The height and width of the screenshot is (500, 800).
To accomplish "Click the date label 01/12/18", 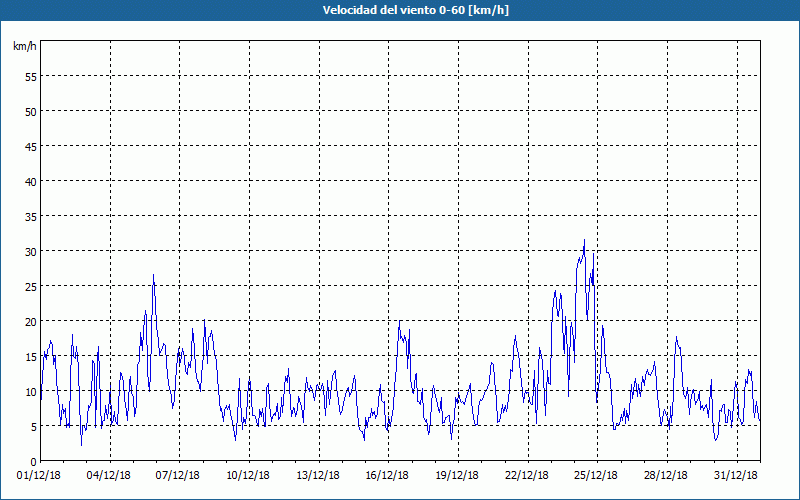I will click(39, 476).
